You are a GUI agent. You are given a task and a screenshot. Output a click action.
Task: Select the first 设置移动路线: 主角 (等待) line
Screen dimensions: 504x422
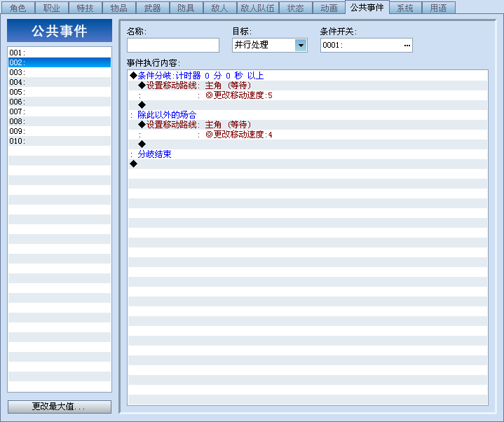click(308, 86)
